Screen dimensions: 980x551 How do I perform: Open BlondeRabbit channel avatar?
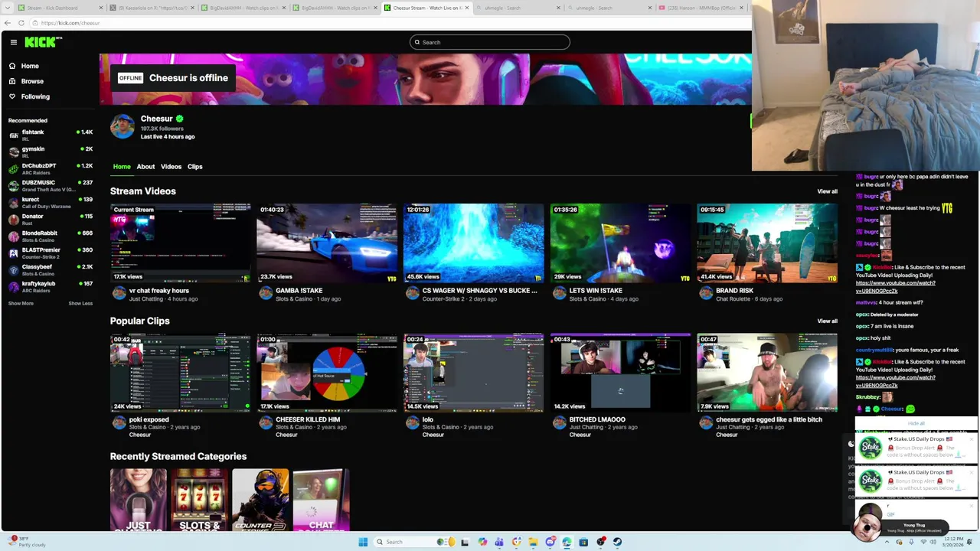(x=13, y=236)
